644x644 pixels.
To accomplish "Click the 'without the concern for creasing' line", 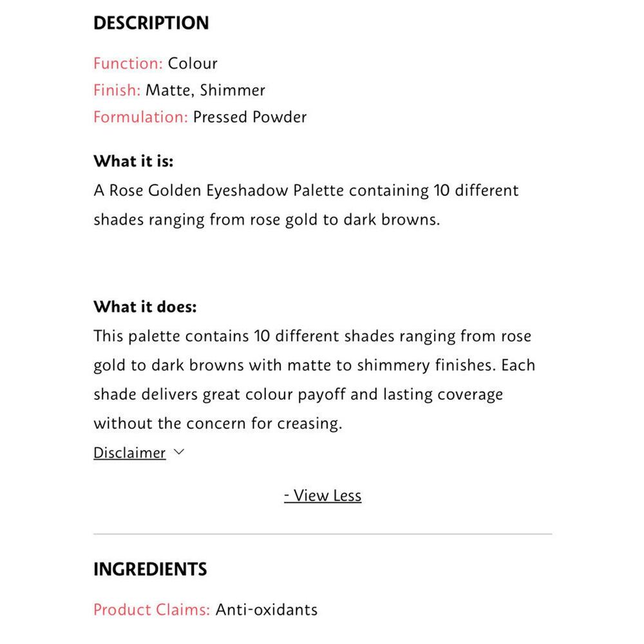I will pos(217,423).
